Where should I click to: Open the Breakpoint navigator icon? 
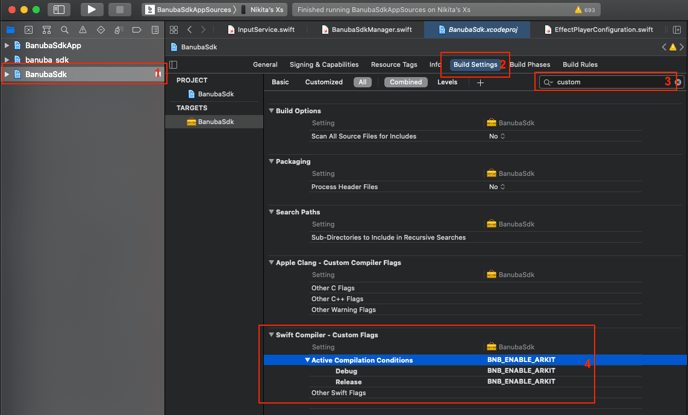tap(137, 30)
